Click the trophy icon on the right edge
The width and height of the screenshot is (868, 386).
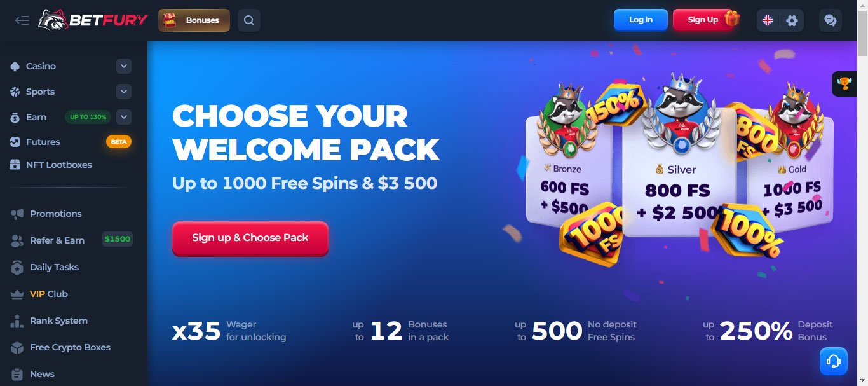point(844,83)
